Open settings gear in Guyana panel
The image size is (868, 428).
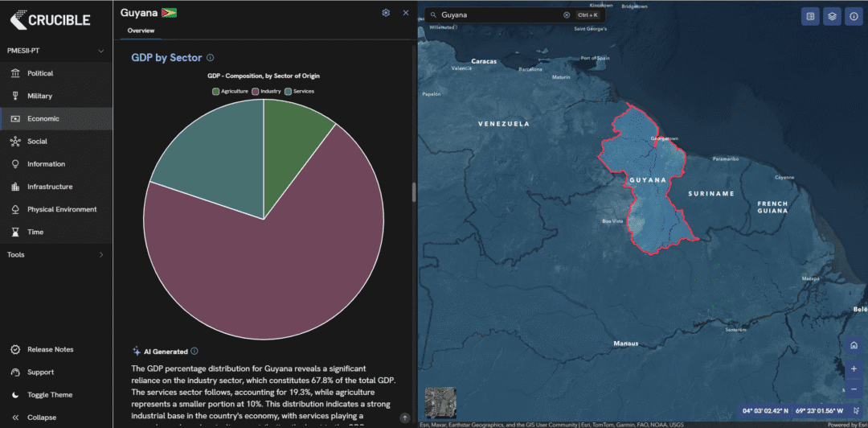coord(386,13)
